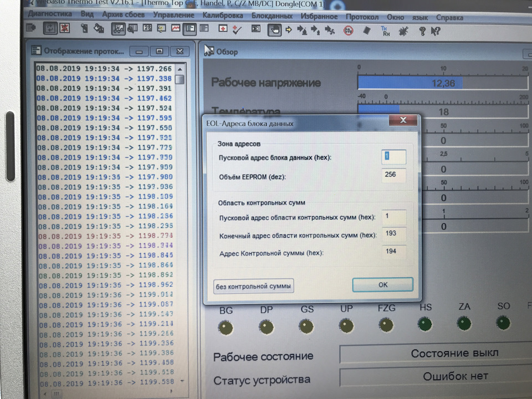
Task: Click the Ошибок нет status field
Action: pos(436,376)
